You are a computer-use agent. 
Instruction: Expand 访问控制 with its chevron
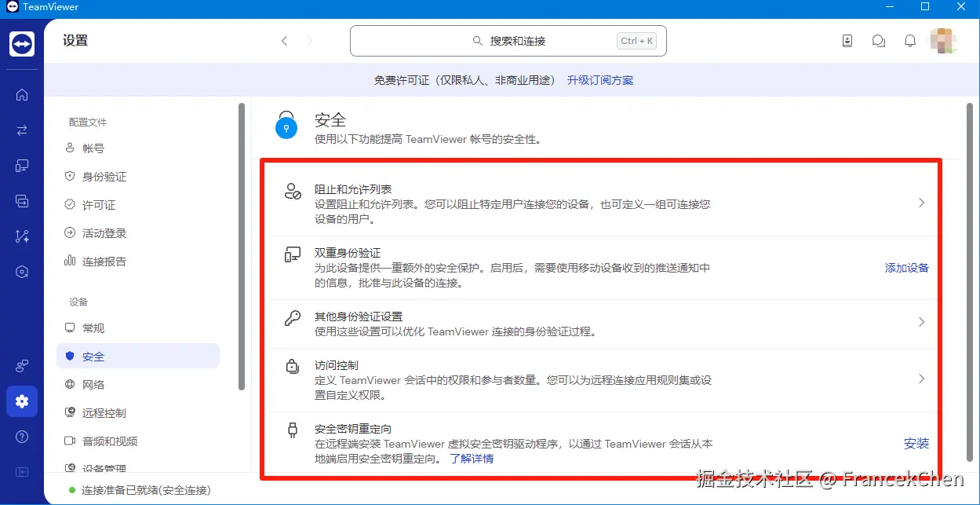click(x=922, y=379)
